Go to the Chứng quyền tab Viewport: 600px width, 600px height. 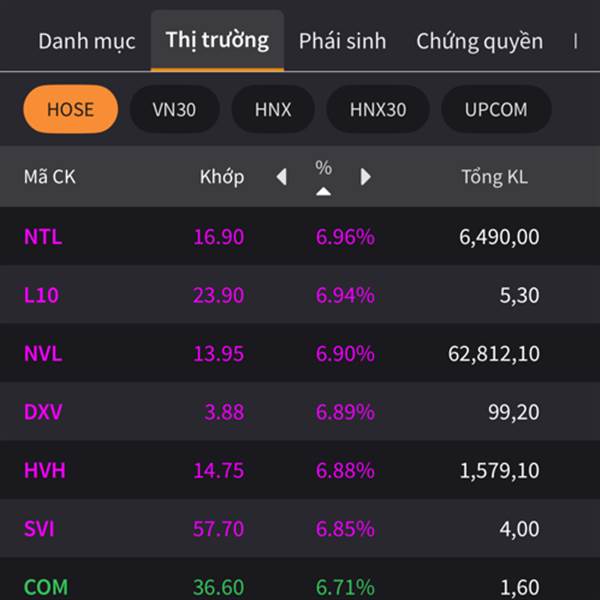pyautogui.click(x=479, y=41)
